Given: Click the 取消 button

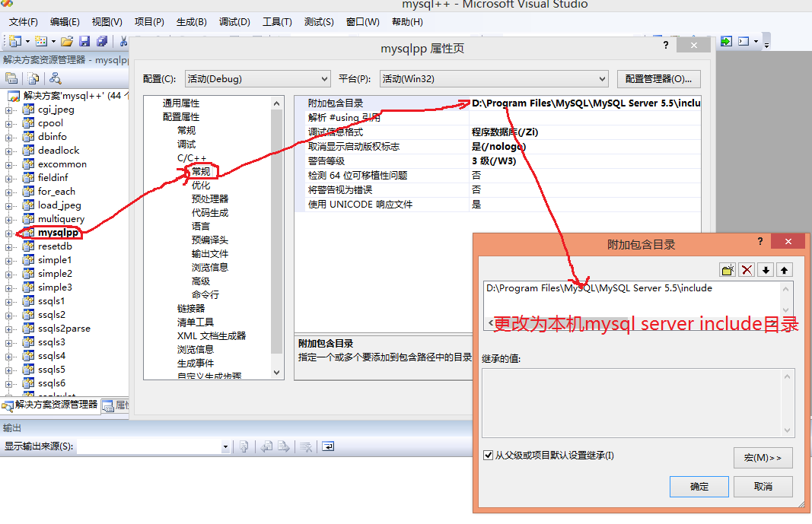Looking at the screenshot, I should tap(763, 486).
